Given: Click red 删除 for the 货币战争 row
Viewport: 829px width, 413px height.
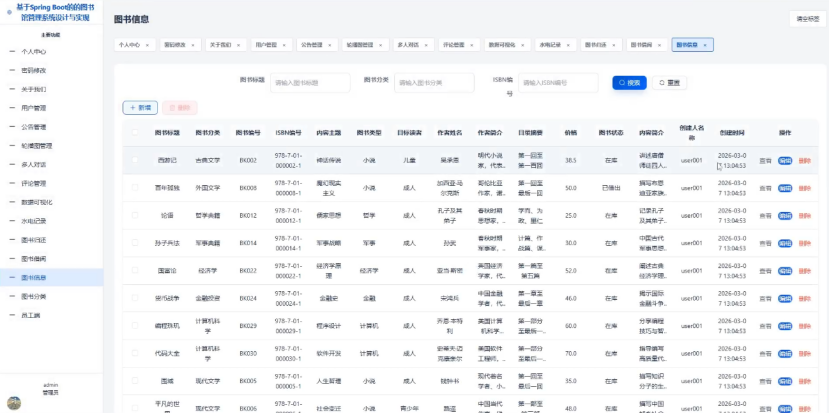Looking at the screenshot, I should tap(805, 298).
